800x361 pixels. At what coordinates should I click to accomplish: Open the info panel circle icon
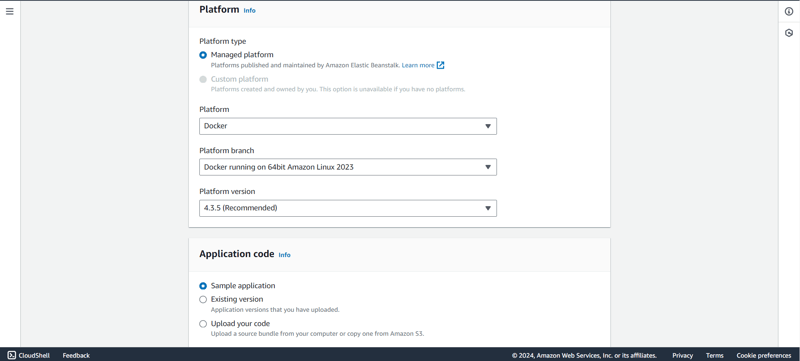(x=789, y=12)
